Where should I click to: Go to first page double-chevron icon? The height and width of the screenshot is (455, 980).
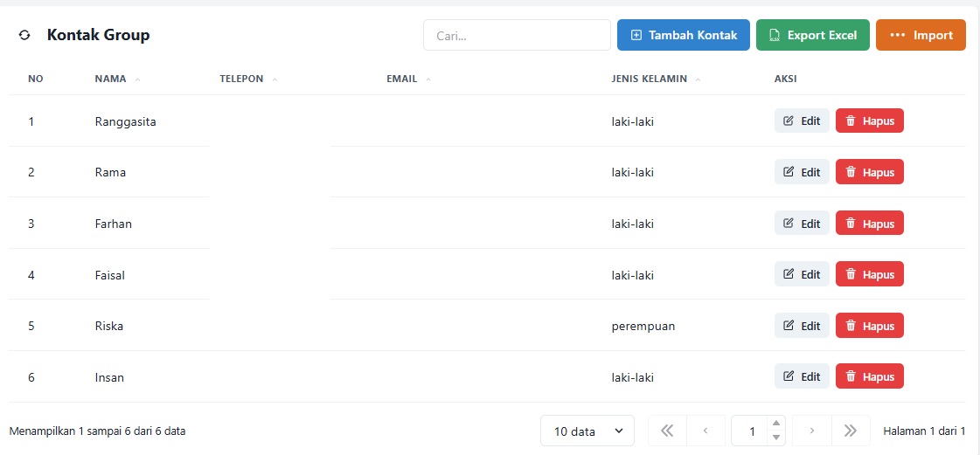pyautogui.click(x=668, y=431)
